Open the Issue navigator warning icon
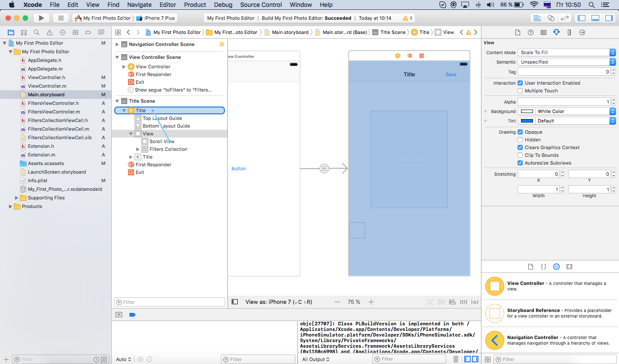This screenshot has height=364, width=619. (50, 32)
